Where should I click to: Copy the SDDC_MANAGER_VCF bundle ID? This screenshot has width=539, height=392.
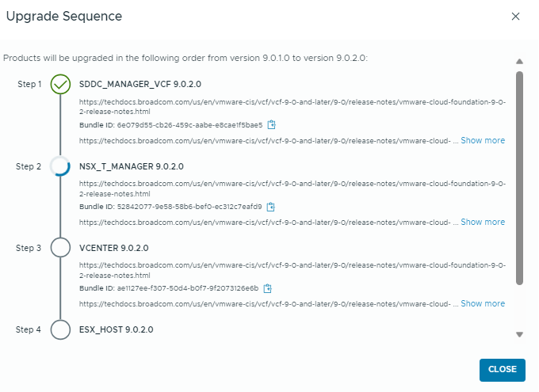(x=271, y=125)
